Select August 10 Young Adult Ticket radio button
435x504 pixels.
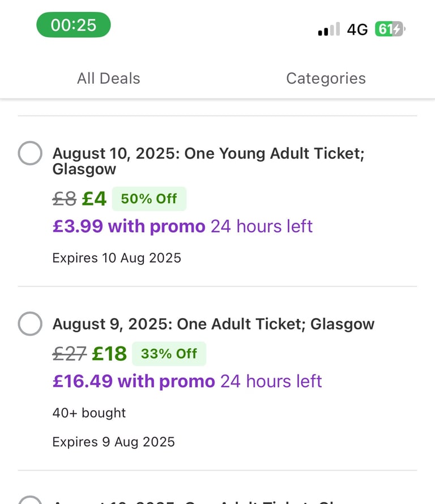(30, 153)
